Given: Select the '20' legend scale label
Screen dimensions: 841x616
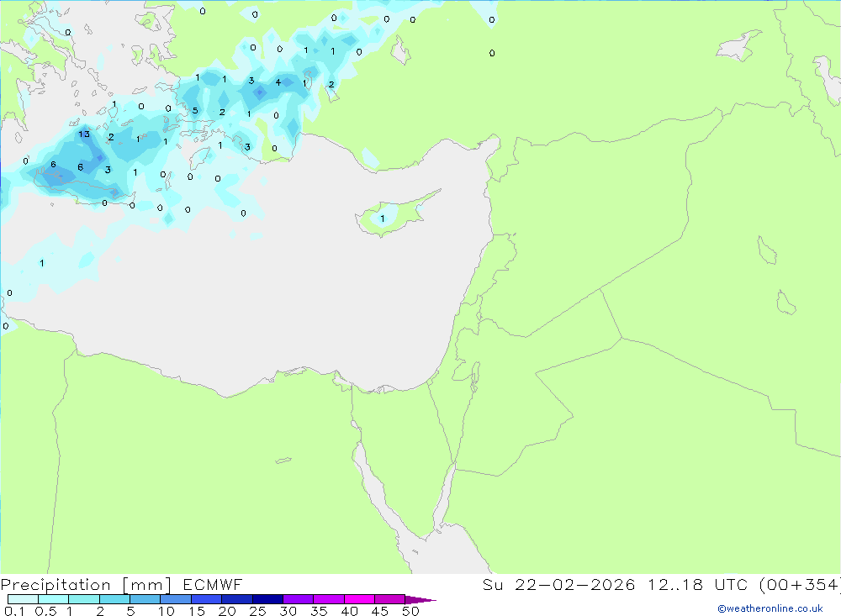Looking at the screenshot, I should point(227,611).
